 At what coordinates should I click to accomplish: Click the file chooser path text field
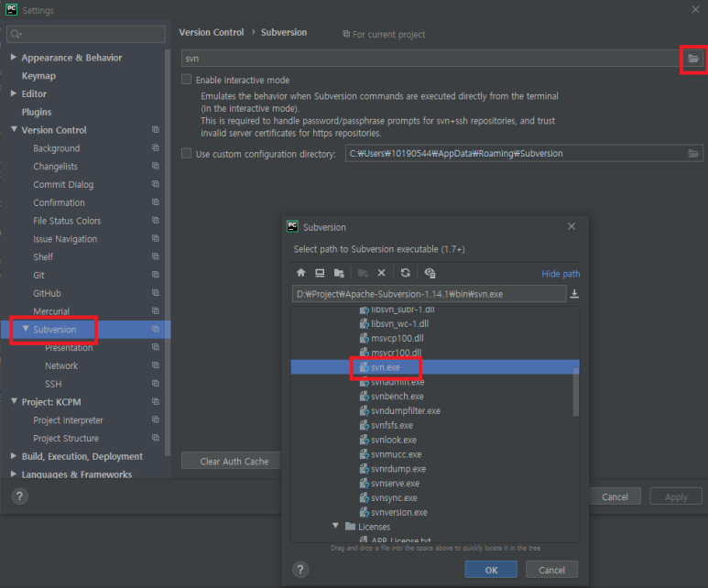(429, 294)
